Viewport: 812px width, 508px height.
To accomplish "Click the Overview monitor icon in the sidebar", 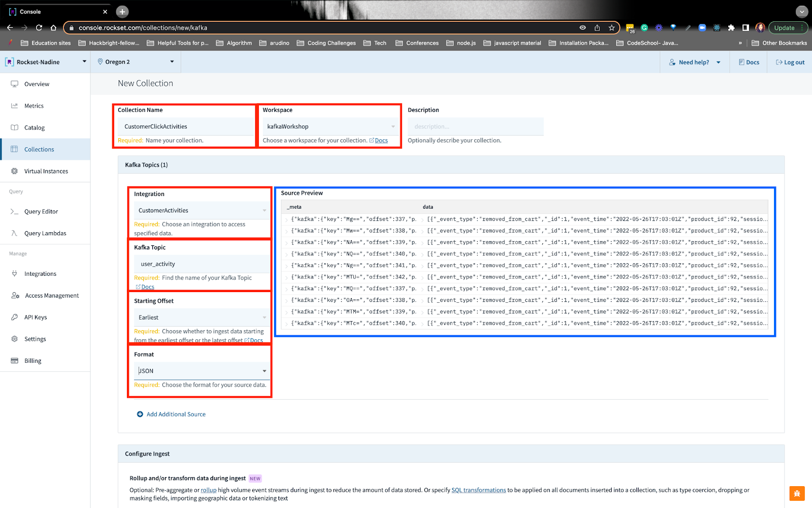I will pos(14,84).
